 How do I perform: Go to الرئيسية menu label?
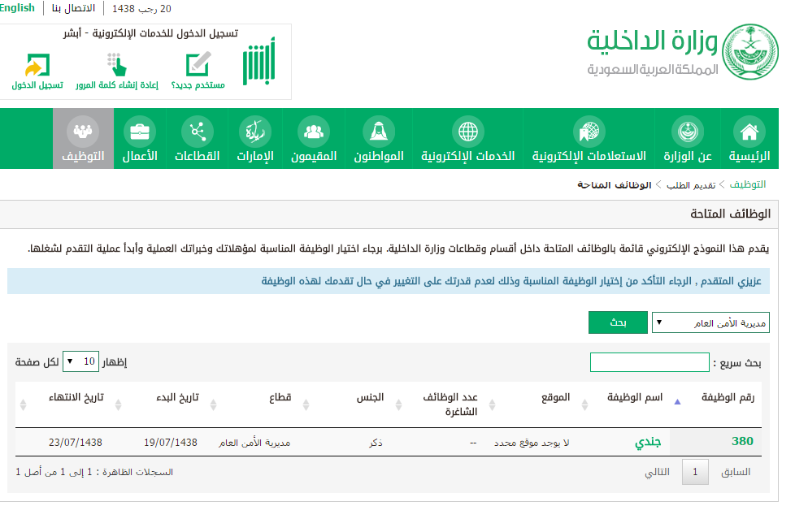[749, 156]
